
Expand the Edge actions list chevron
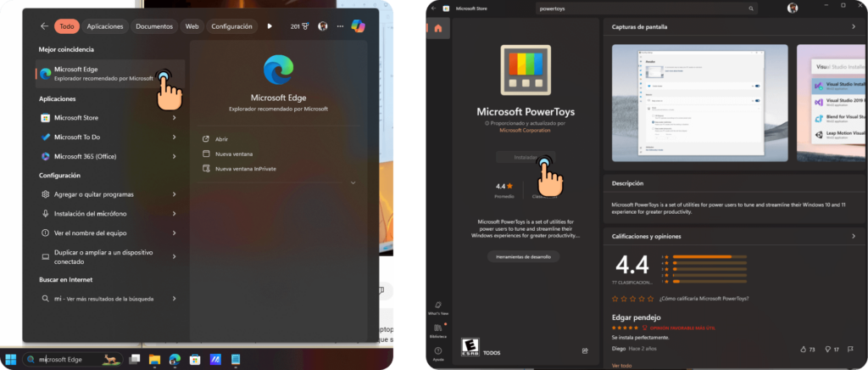(353, 182)
